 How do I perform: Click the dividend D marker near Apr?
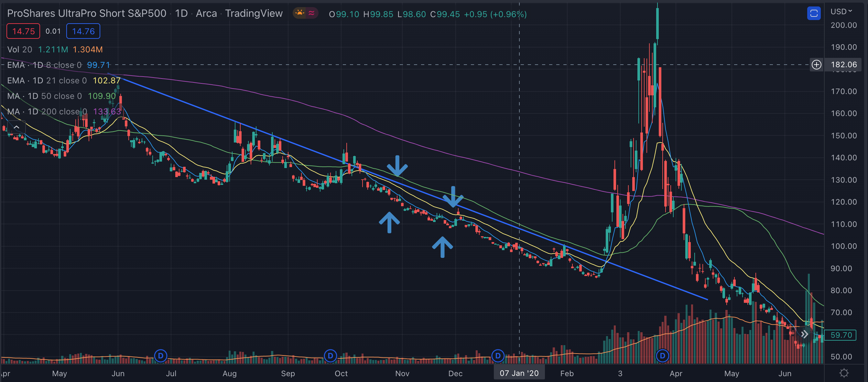[x=662, y=356]
